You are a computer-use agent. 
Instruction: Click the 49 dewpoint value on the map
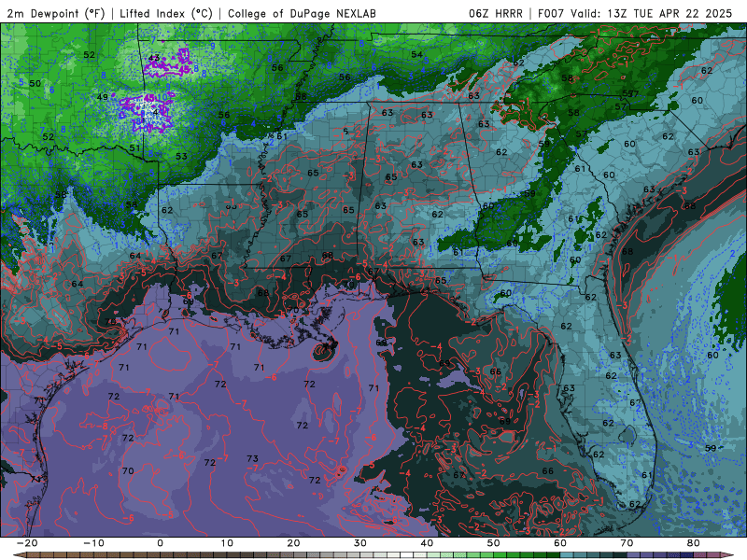coord(103,97)
